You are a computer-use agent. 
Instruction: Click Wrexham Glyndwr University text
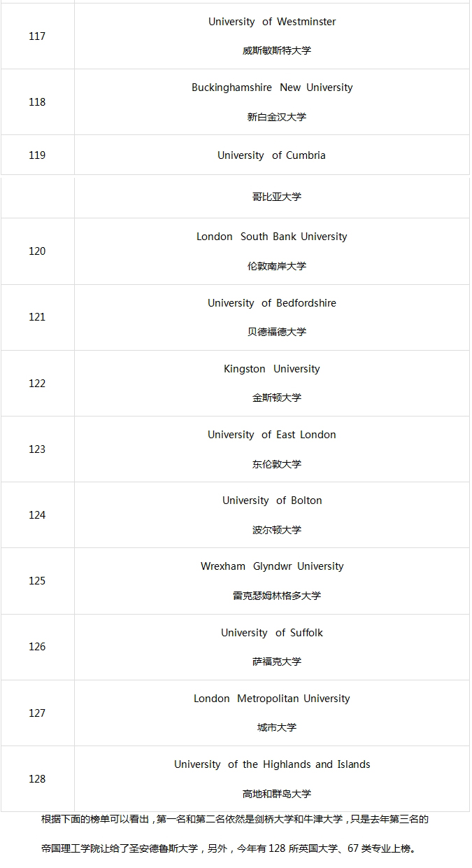[272, 566]
